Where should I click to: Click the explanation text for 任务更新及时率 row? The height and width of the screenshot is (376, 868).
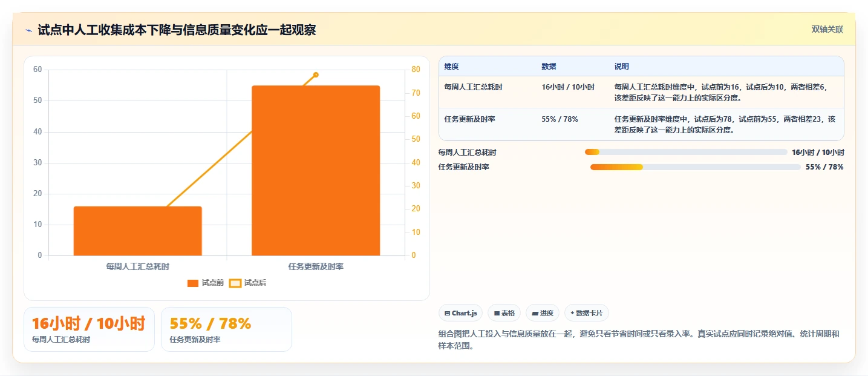click(x=725, y=125)
